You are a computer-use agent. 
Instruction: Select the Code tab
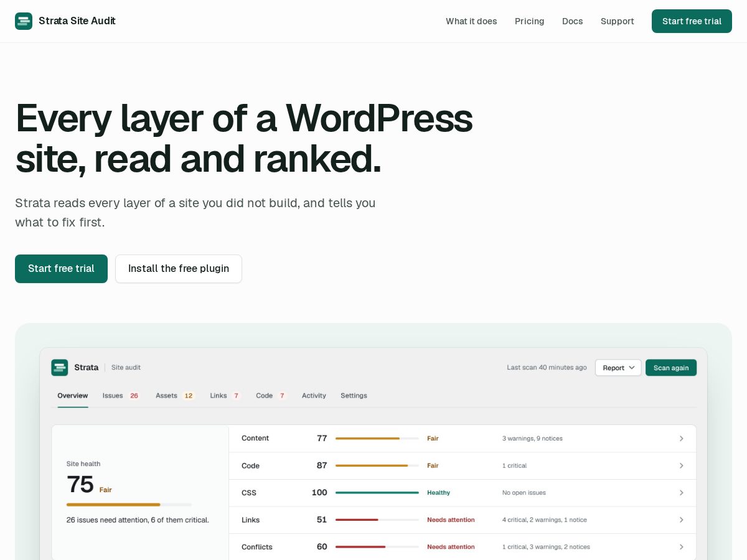click(x=271, y=396)
